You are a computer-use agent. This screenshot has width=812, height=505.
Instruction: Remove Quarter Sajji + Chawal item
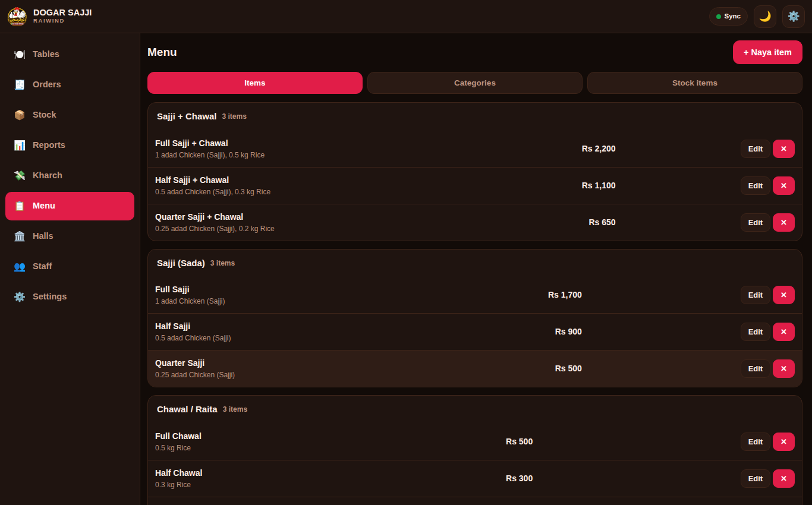tap(783, 223)
